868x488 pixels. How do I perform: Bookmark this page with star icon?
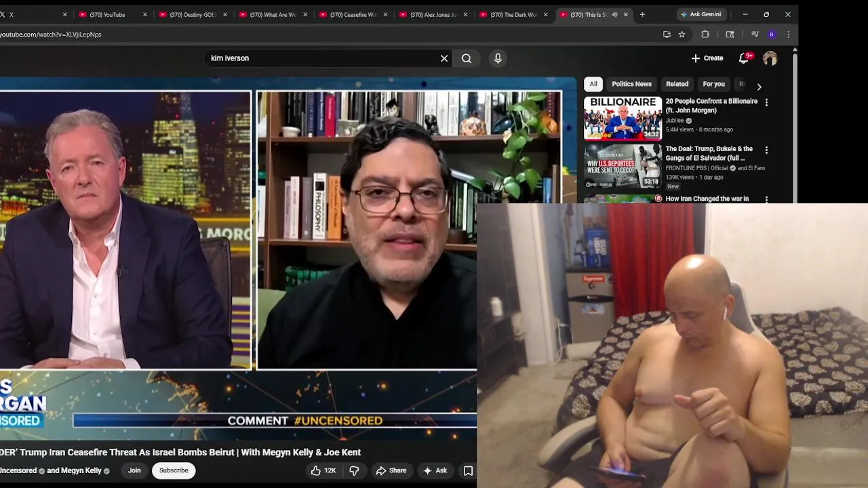[x=682, y=35]
